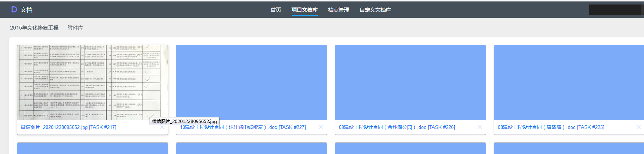644x154 pixels.
Task: Open the 2015年亮化修复工程 breadcrumb
Action: point(34,28)
